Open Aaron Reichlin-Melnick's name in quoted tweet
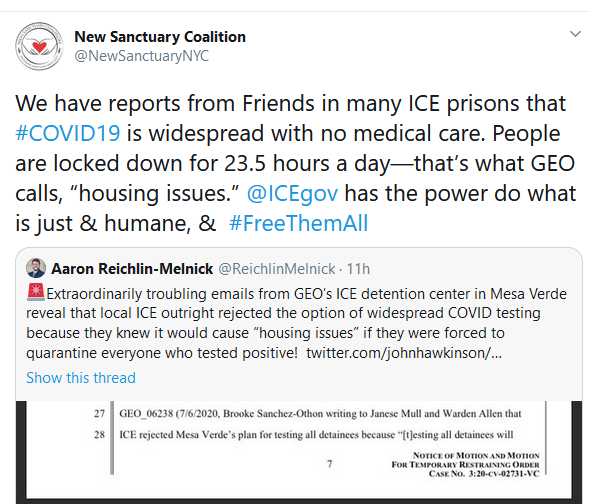 132,269
